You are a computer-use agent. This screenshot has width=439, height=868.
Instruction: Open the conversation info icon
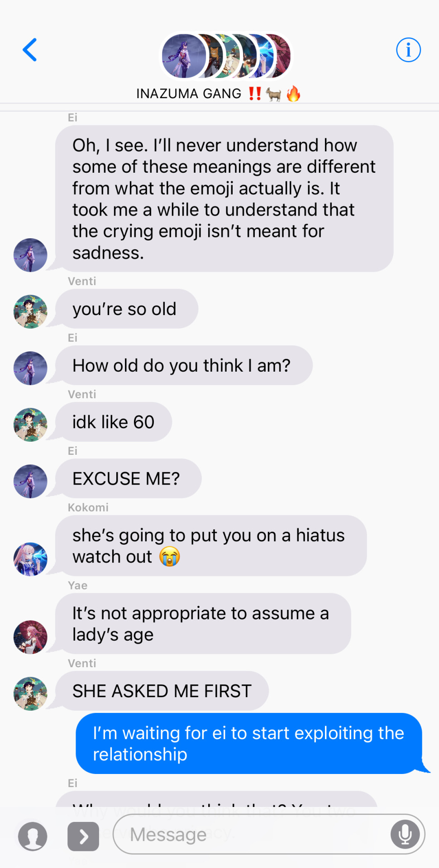[408, 50]
